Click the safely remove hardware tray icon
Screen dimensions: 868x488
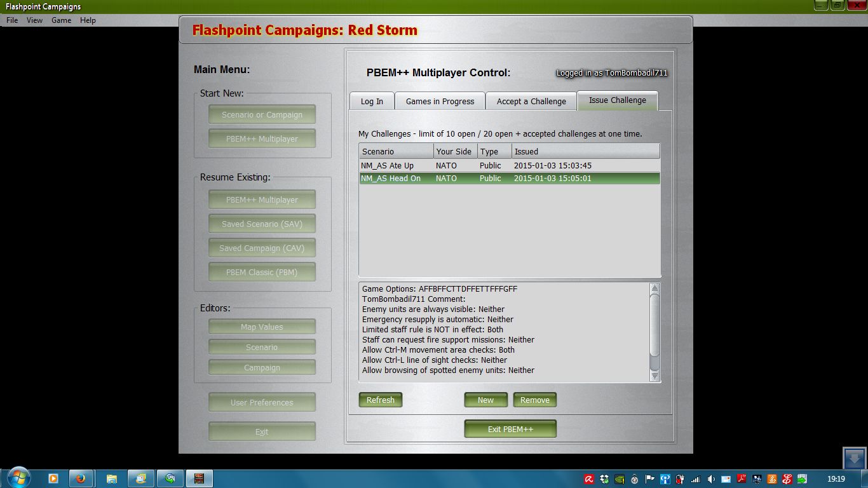click(803, 479)
